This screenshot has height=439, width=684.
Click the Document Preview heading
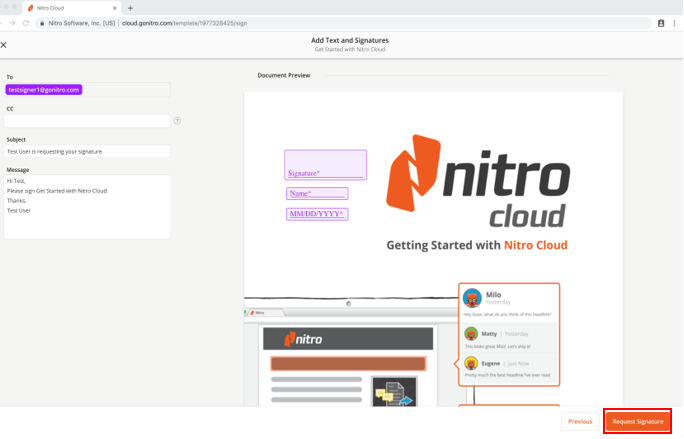pos(284,75)
